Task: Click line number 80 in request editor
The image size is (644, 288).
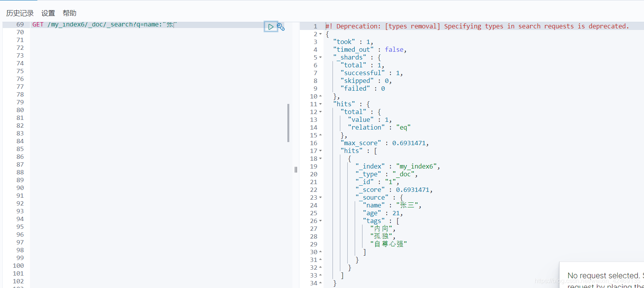Action: tap(20, 110)
